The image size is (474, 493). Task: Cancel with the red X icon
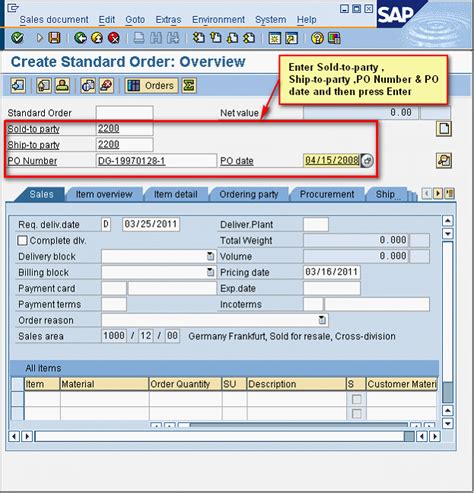(114, 38)
